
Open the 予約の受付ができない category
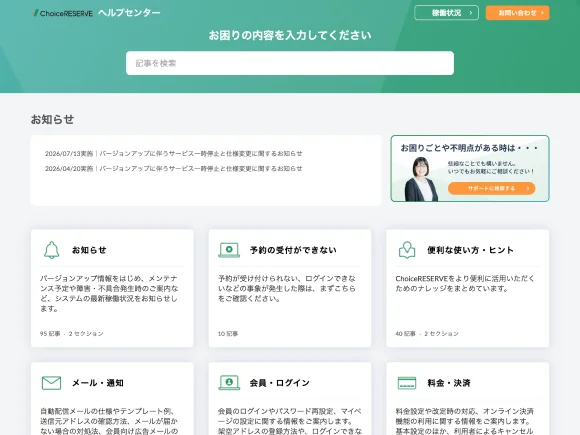pos(293,250)
